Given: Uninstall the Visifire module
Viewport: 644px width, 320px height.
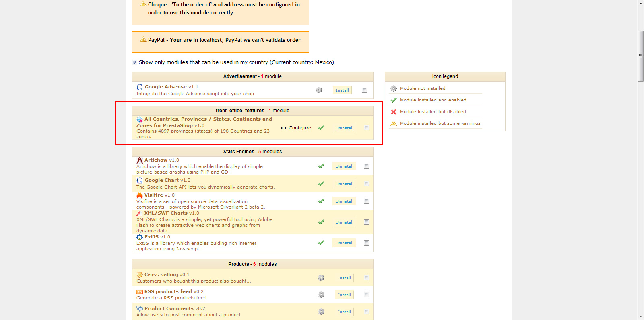Looking at the screenshot, I should (344, 201).
